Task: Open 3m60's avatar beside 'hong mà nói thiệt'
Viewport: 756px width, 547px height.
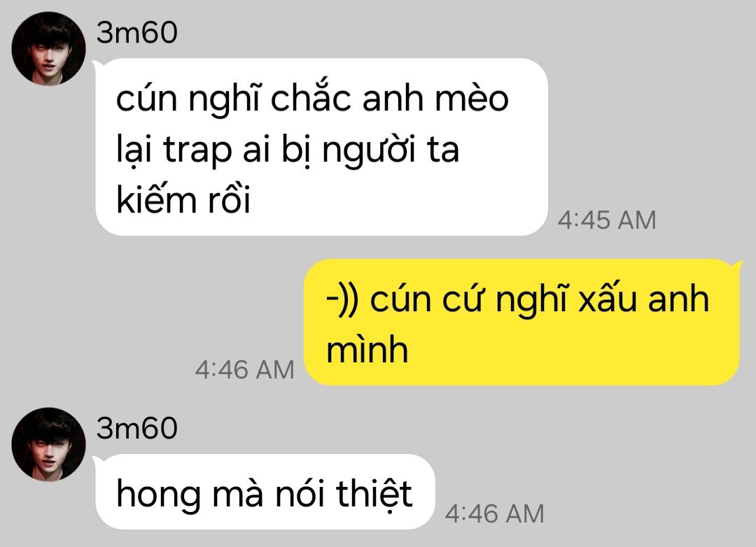Action: click(x=48, y=444)
